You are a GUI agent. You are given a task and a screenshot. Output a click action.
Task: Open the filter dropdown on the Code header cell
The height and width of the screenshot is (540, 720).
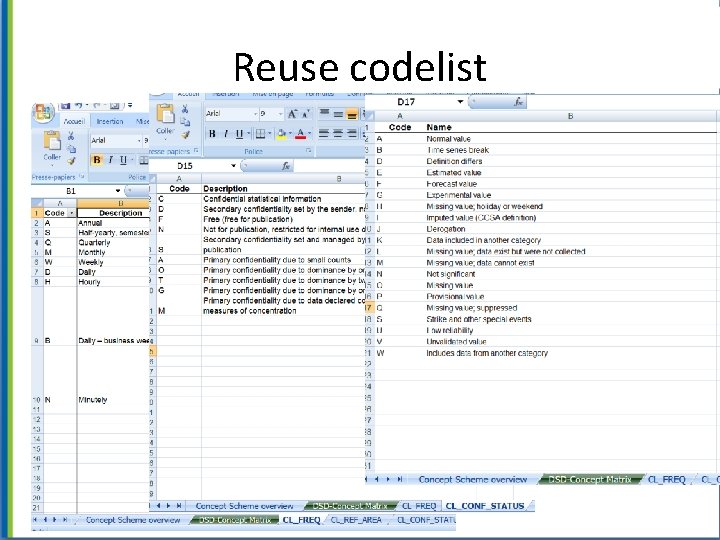pos(71,214)
